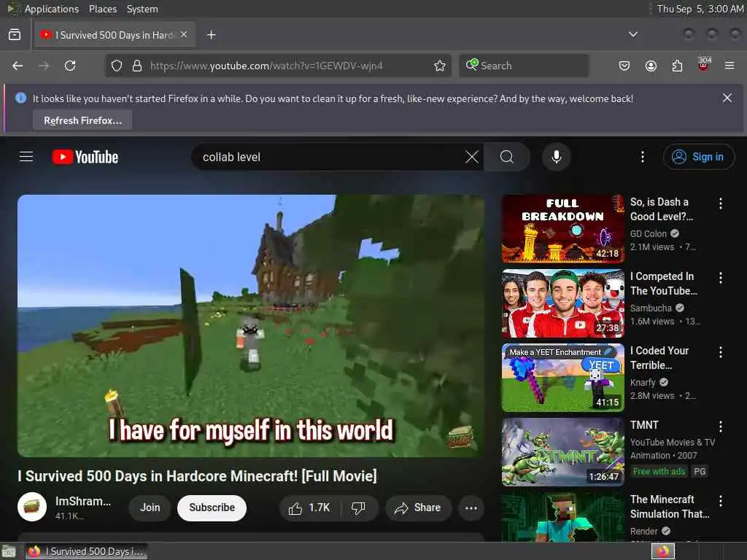This screenshot has width=747, height=560.
Task: Share this video
Action: [418, 507]
